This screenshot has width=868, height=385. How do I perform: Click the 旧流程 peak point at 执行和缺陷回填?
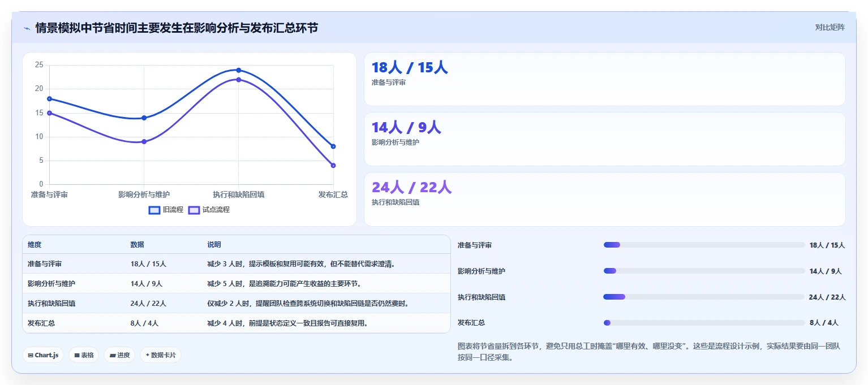click(x=239, y=70)
